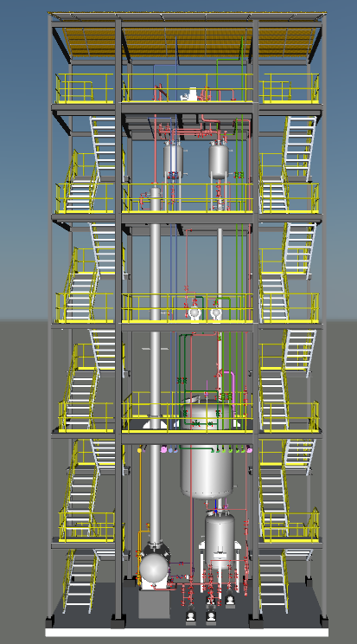This screenshot has width=357, height=644.
Task: Select the horizontal vessel's rounded end near ground level
Action: point(154,569)
